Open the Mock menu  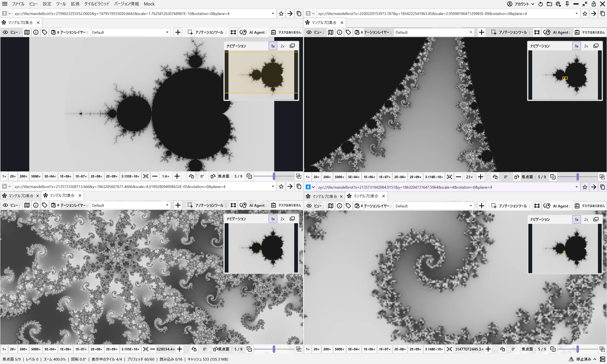coord(149,4)
